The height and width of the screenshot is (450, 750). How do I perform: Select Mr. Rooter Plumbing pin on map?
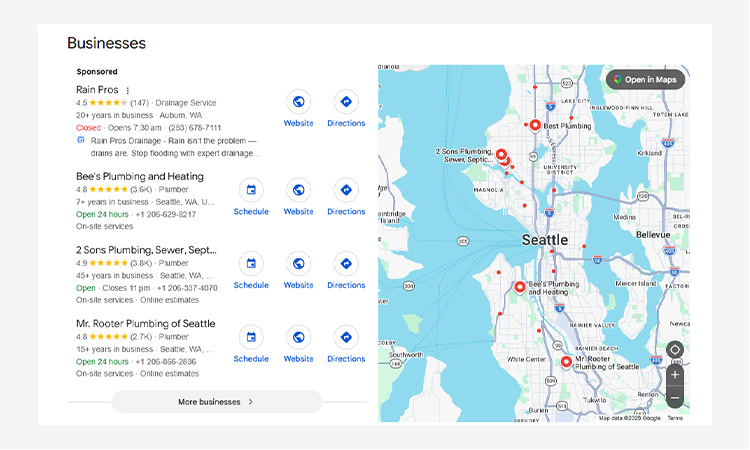[566, 362]
